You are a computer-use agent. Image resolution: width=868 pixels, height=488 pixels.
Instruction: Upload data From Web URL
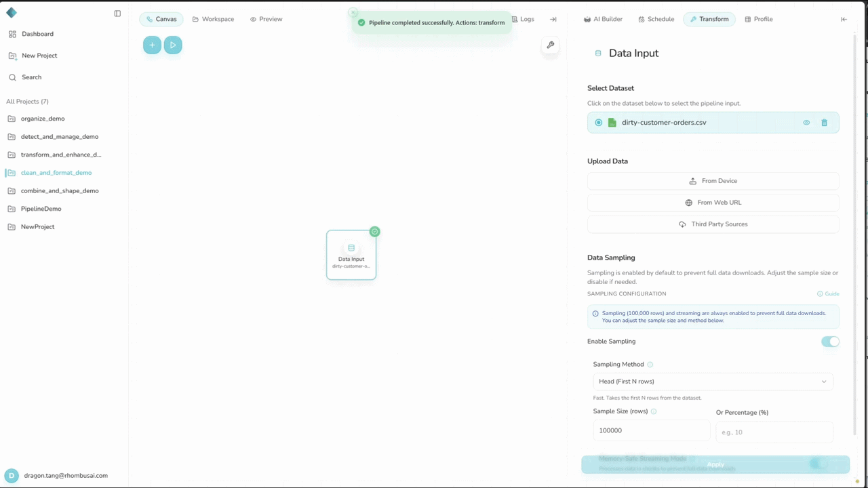tap(713, 203)
